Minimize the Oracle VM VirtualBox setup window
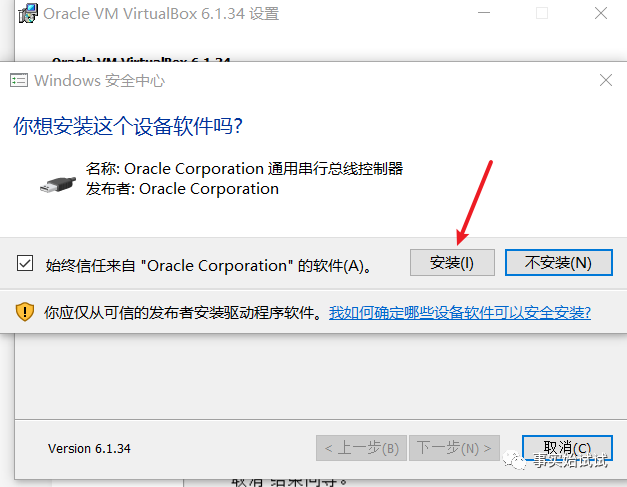The height and width of the screenshot is (487, 627). [484, 13]
